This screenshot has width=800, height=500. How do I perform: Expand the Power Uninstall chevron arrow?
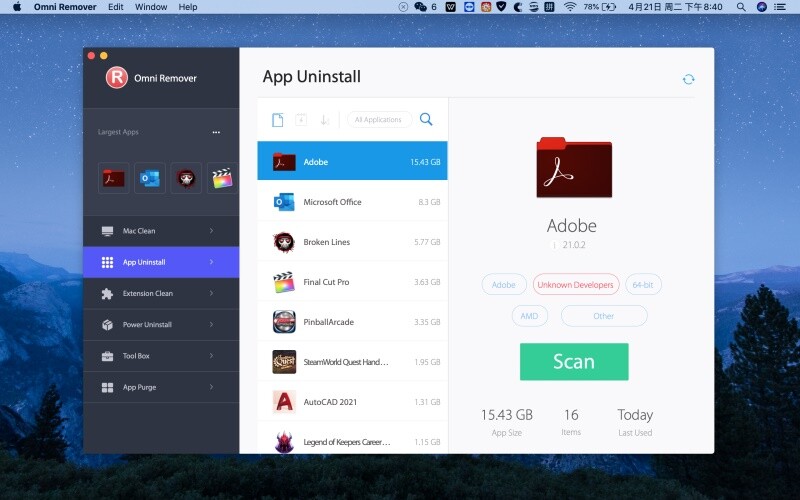(211, 324)
